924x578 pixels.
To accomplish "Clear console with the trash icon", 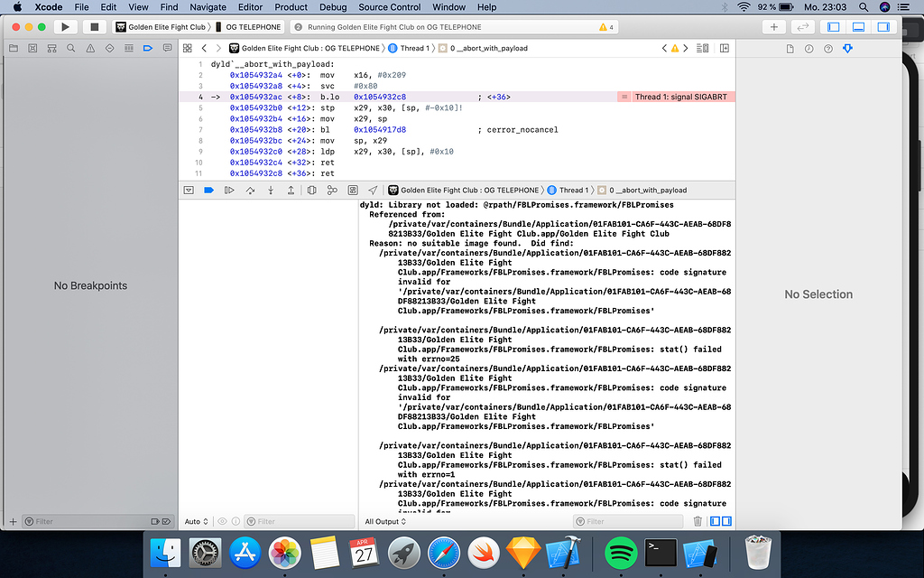I will [698, 521].
